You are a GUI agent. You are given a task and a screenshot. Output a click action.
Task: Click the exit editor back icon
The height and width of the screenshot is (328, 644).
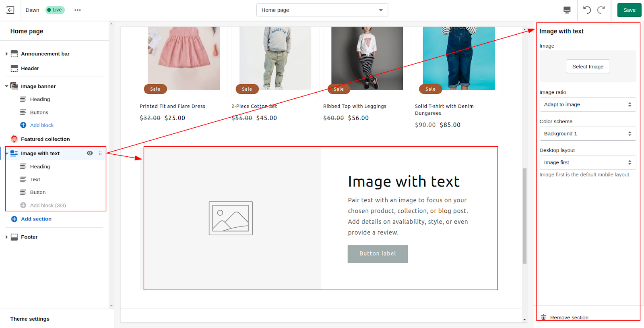[x=10, y=10]
